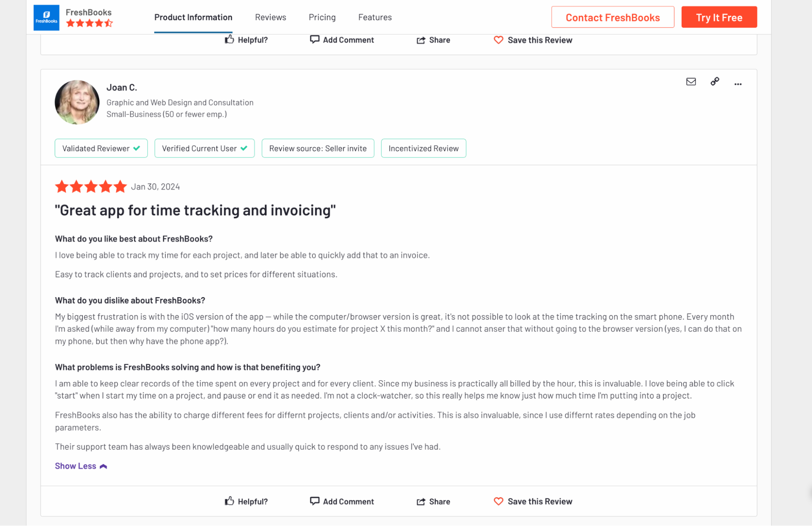Screen dimensions: 812x526
Task: Click "What do you like best about FreshBooks?" heading
Action: tap(134, 239)
